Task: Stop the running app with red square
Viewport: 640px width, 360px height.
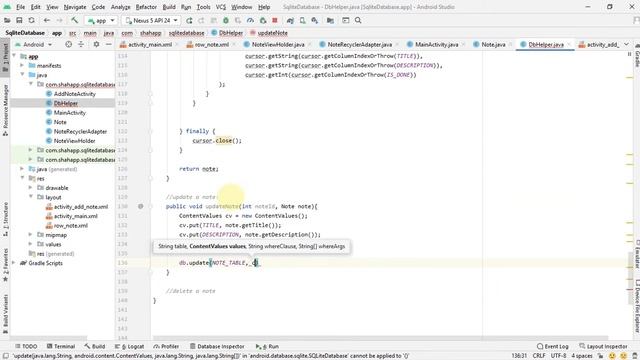Action: (275, 20)
